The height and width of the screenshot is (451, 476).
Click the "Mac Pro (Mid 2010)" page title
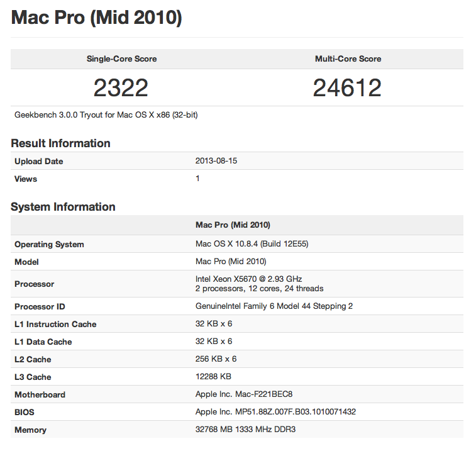tap(97, 18)
